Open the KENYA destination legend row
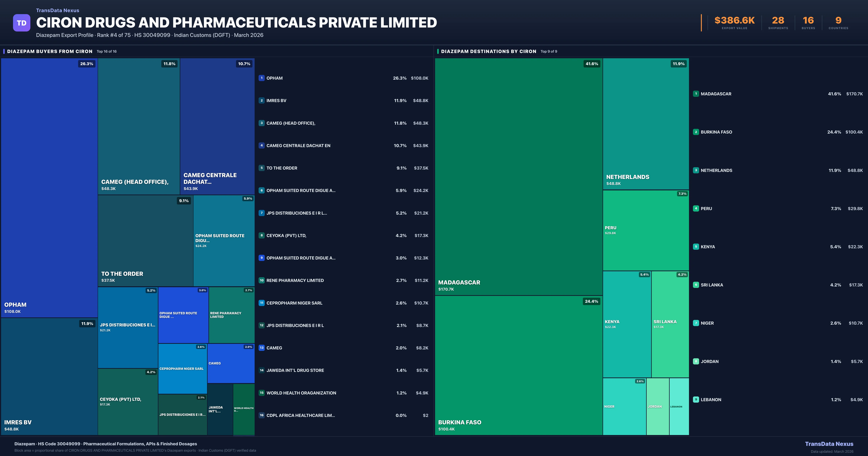This screenshot has height=456, width=868. (x=778, y=247)
